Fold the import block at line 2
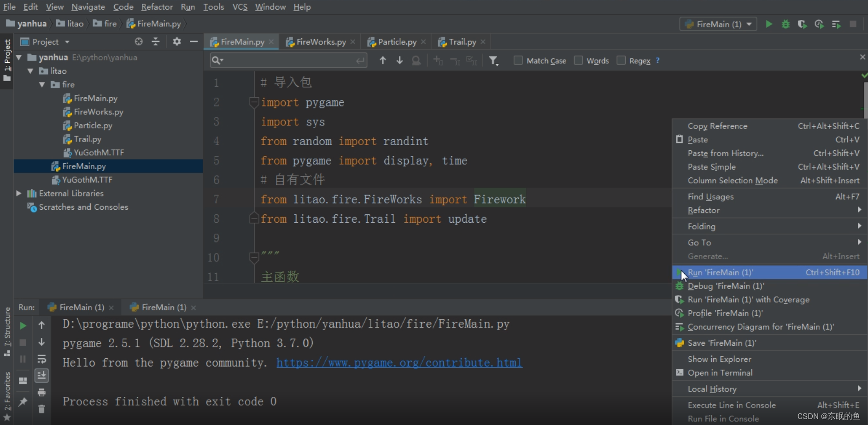The width and height of the screenshot is (868, 425). 253,102
